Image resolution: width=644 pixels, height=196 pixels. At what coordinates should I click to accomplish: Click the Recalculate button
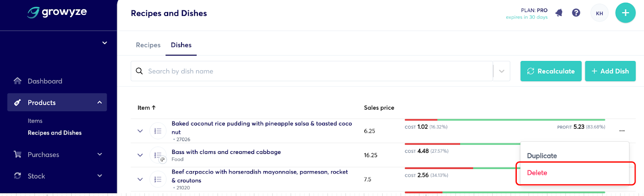click(x=551, y=71)
